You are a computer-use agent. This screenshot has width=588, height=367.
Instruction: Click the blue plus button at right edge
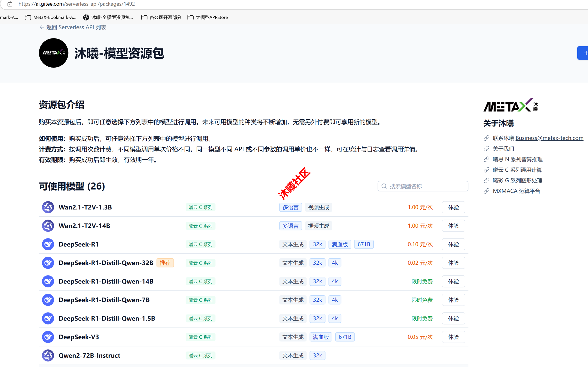click(583, 53)
